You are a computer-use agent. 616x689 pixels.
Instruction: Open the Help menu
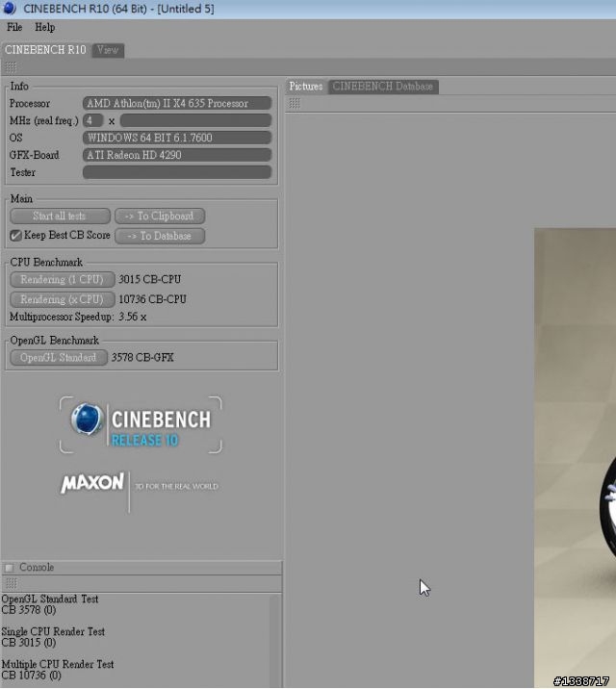45,27
